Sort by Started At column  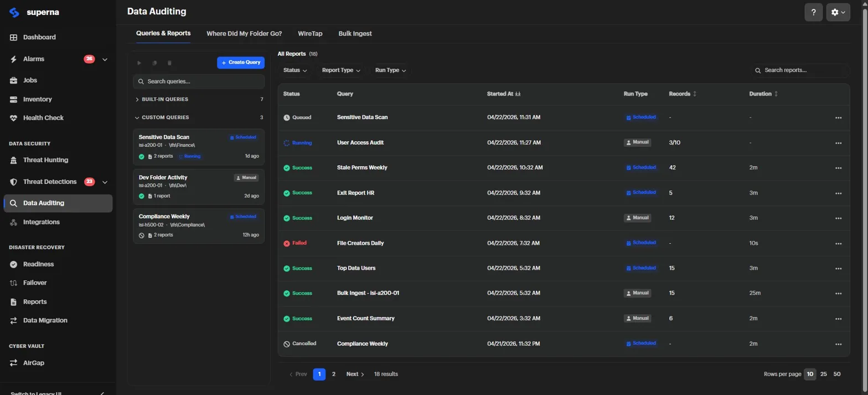coord(504,94)
